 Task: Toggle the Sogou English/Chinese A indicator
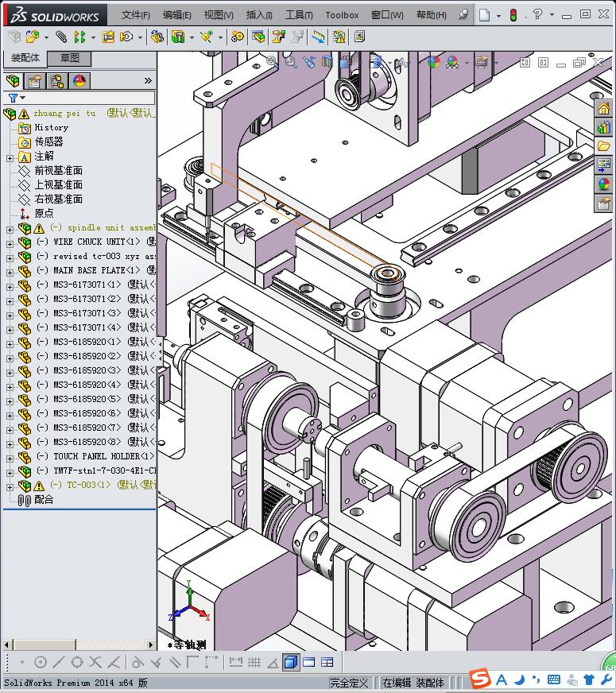tap(501, 679)
